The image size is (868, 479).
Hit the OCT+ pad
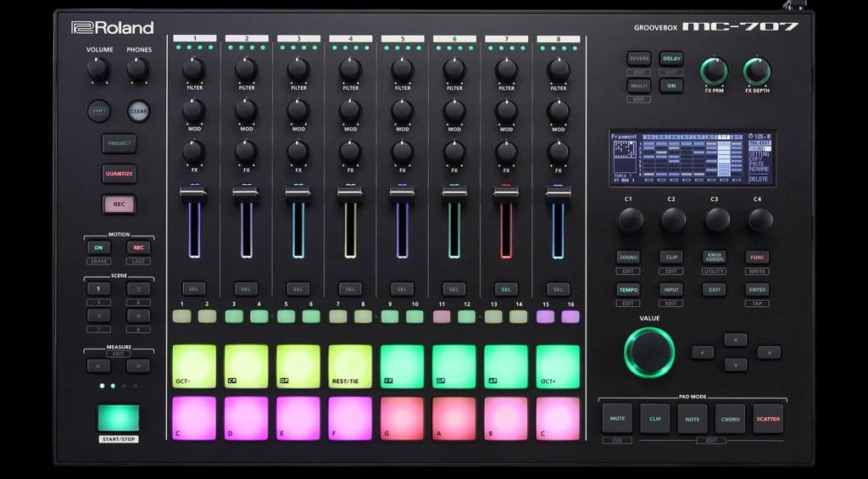click(x=558, y=366)
